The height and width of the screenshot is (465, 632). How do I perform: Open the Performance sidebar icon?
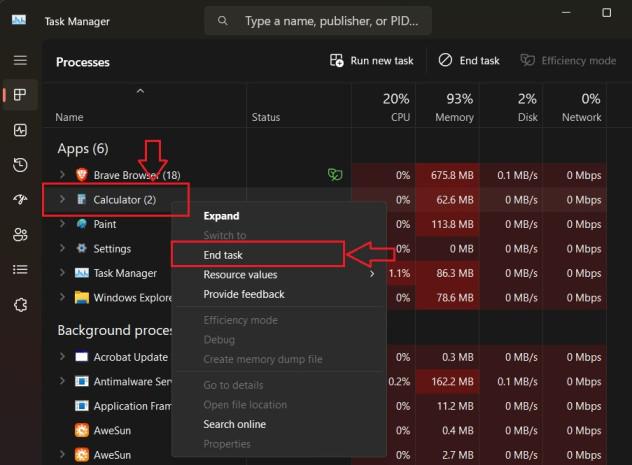20,130
